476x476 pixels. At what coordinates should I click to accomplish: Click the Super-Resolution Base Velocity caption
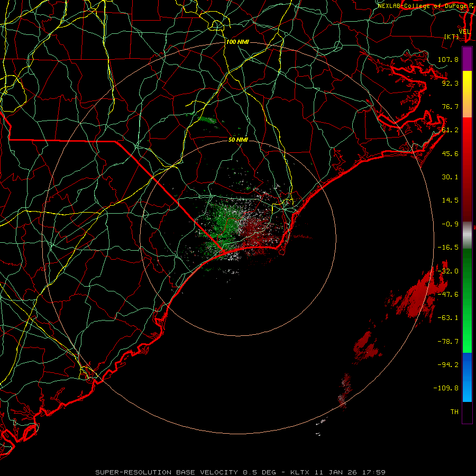tap(241, 472)
